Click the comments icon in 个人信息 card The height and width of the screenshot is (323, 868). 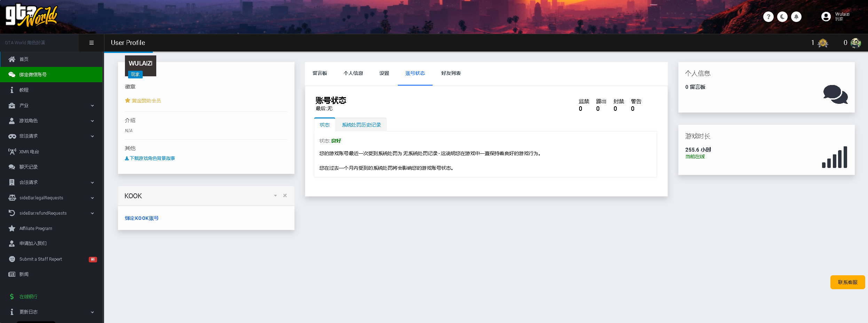tap(835, 94)
